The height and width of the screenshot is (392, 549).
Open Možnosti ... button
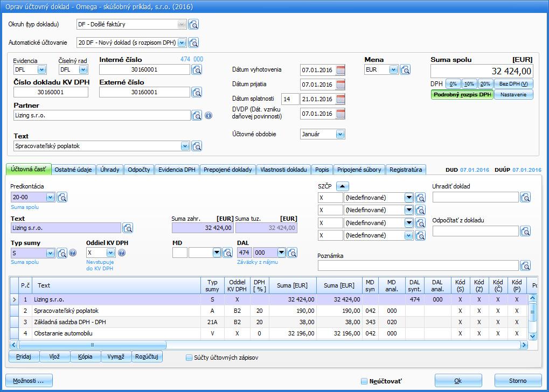click(29, 381)
